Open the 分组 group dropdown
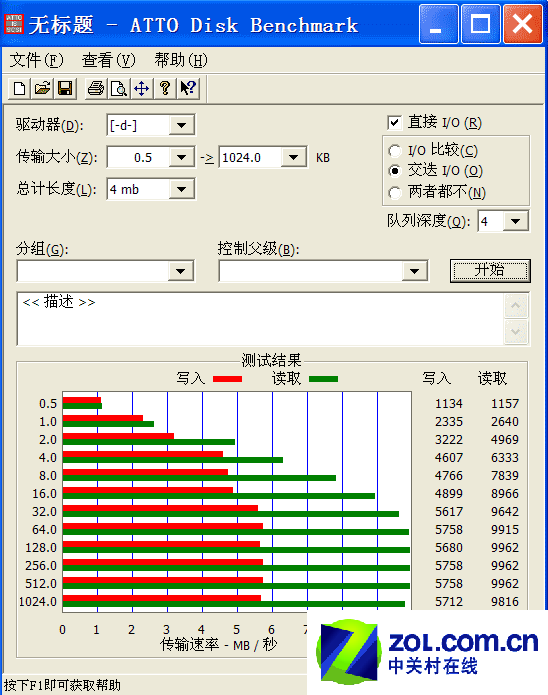The height and width of the screenshot is (695, 548). [180, 271]
